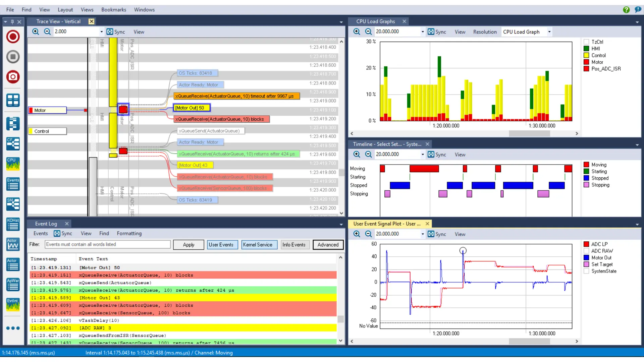Open the Timeline zoom level dropdown

pos(422,155)
